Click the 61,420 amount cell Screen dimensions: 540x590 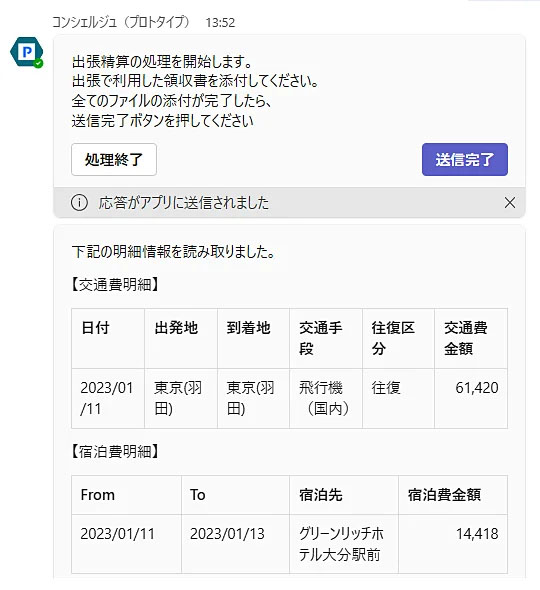point(471,398)
